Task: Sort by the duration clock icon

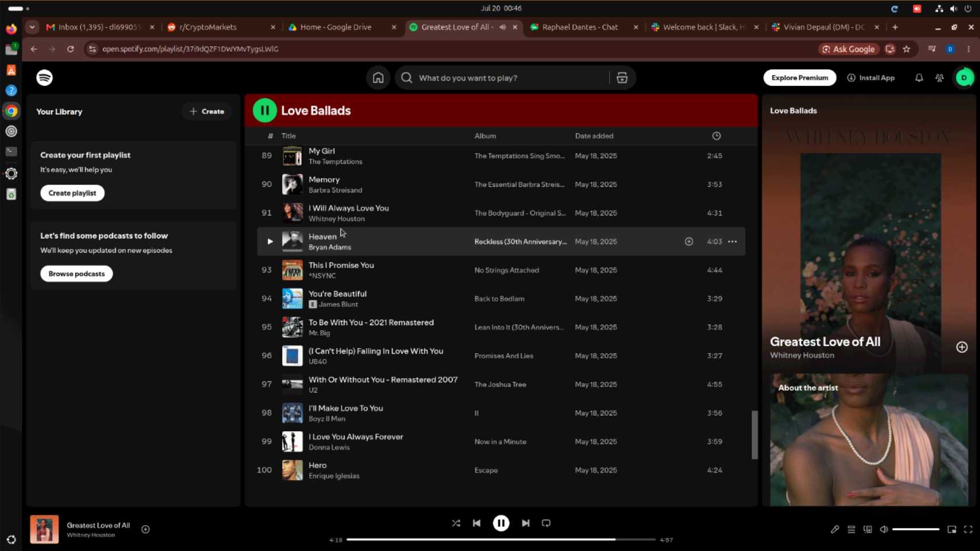Action: [716, 136]
